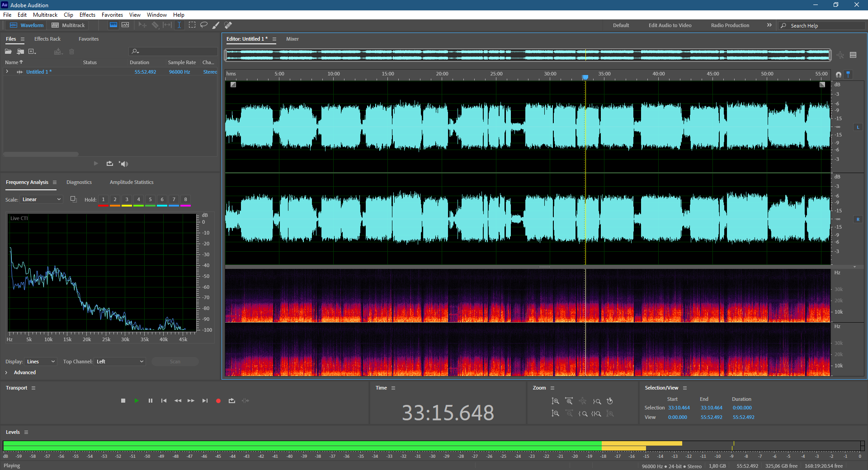Screen dimensions: 868x470
Task: Select the Lasso Selection tool
Action: point(204,25)
